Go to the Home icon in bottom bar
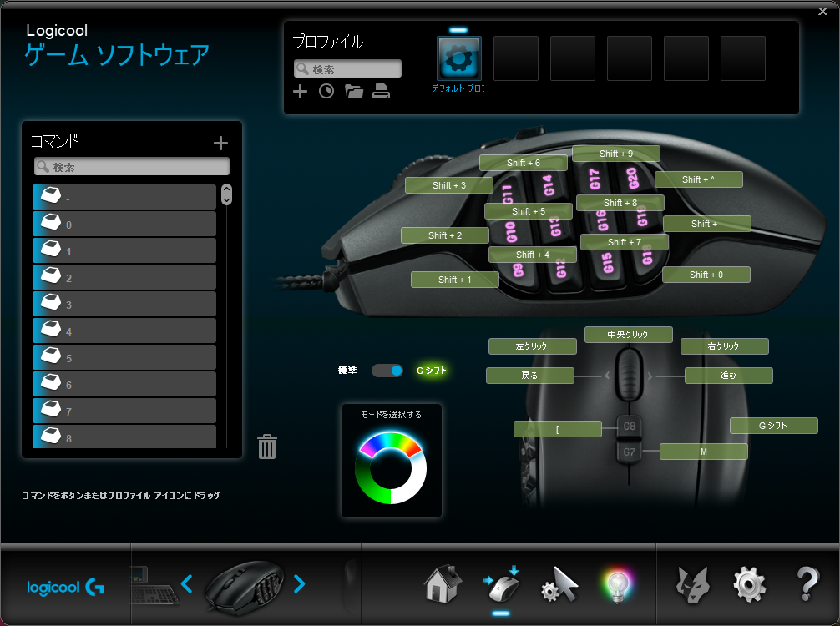The height and width of the screenshot is (626, 840). pyautogui.click(x=443, y=583)
